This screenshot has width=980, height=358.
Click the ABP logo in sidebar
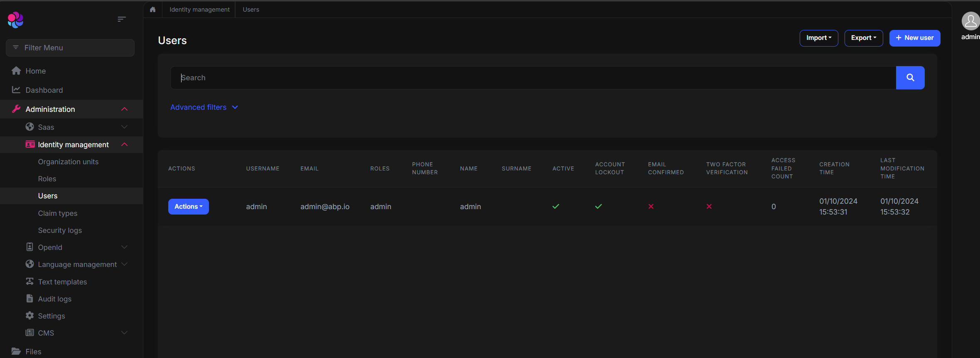16,20
